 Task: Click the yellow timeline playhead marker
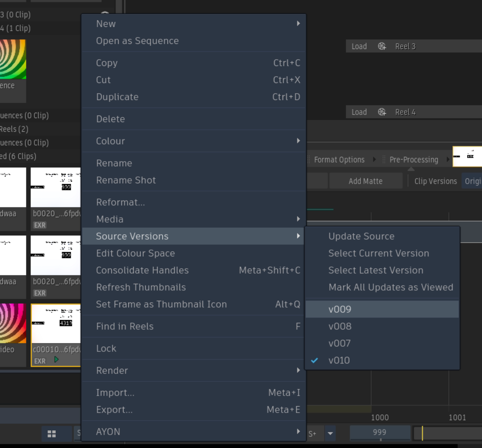pyautogui.click(x=422, y=433)
